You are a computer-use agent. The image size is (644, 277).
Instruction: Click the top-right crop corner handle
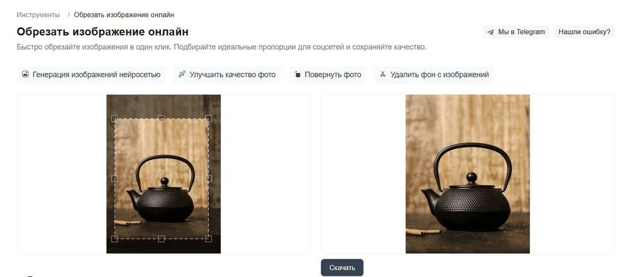pyautogui.click(x=209, y=118)
